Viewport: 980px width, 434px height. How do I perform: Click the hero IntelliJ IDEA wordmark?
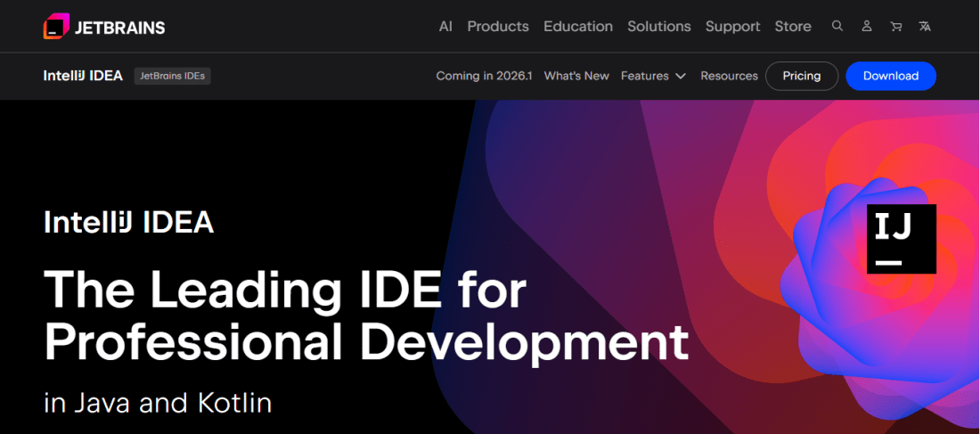click(x=129, y=223)
